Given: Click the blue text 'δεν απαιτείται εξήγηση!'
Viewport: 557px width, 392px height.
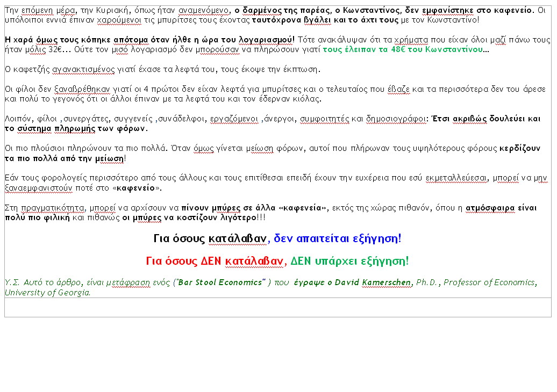Looking at the screenshot, I should tap(338, 238).
